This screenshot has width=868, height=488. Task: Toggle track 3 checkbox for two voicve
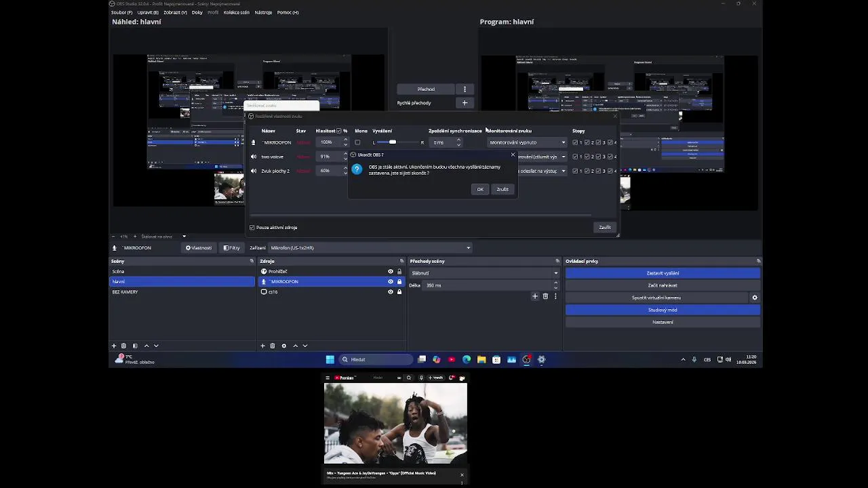click(598, 157)
